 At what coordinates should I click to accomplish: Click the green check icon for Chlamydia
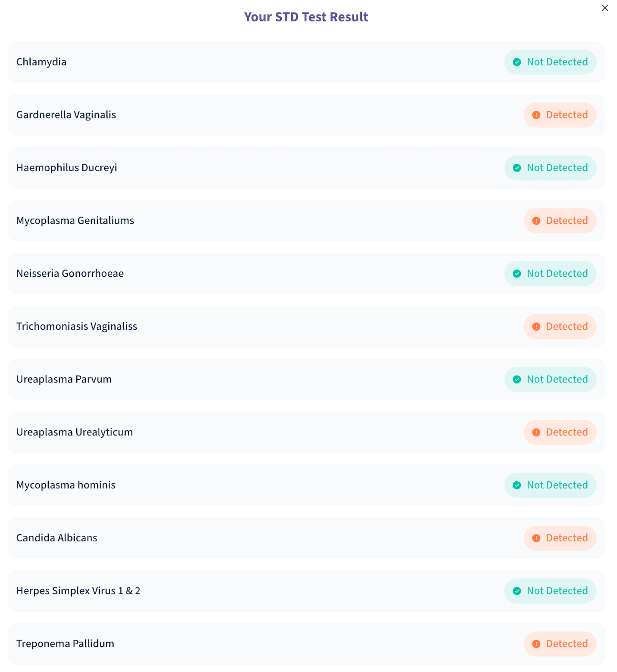pyautogui.click(x=517, y=62)
